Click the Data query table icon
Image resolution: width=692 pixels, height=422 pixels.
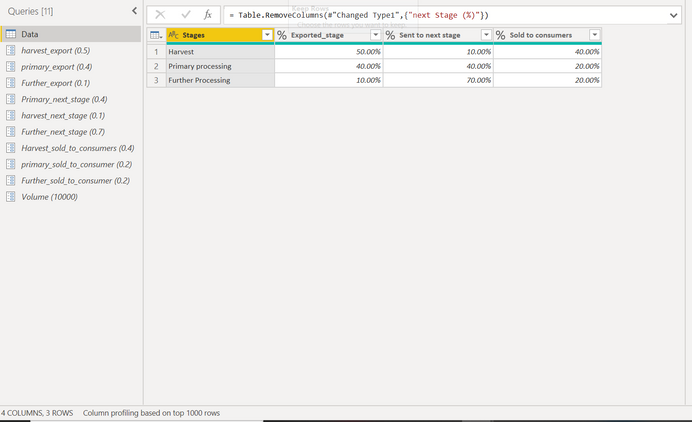tap(11, 34)
